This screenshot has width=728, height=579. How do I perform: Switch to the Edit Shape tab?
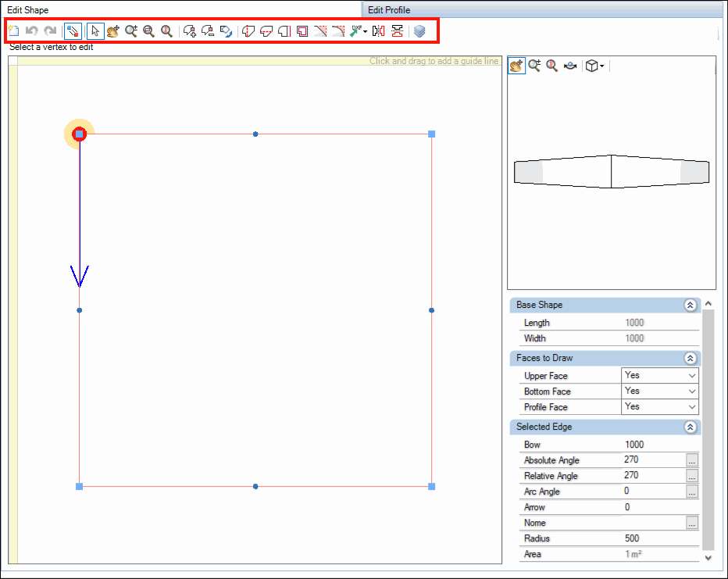[x=28, y=9]
